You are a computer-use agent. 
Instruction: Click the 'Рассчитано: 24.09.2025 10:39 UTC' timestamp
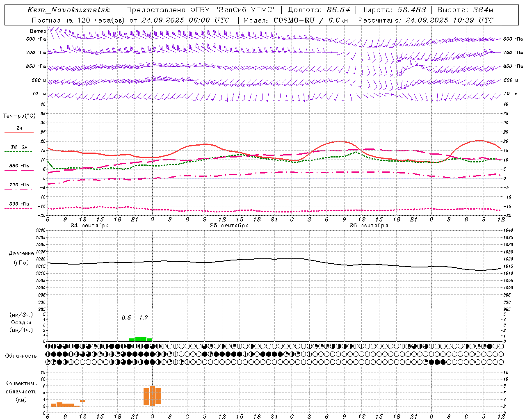(x=426, y=20)
